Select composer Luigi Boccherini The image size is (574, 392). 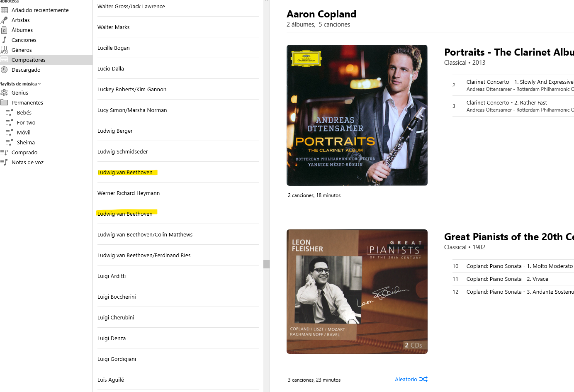pyautogui.click(x=117, y=297)
